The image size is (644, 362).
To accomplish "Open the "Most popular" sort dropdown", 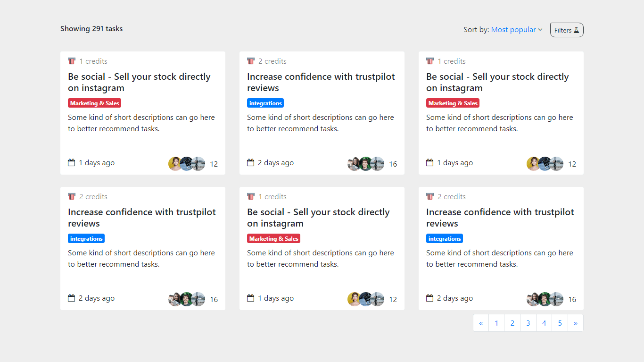I will click(513, 29).
